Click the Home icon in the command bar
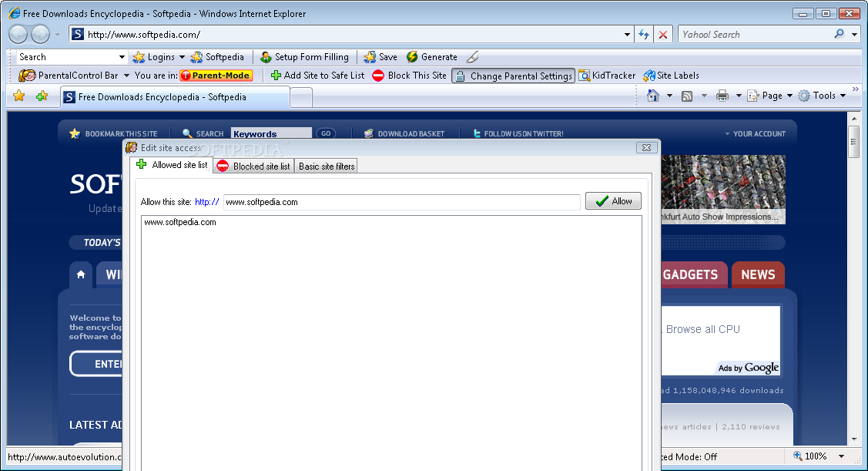The width and height of the screenshot is (868, 471). 653,96
